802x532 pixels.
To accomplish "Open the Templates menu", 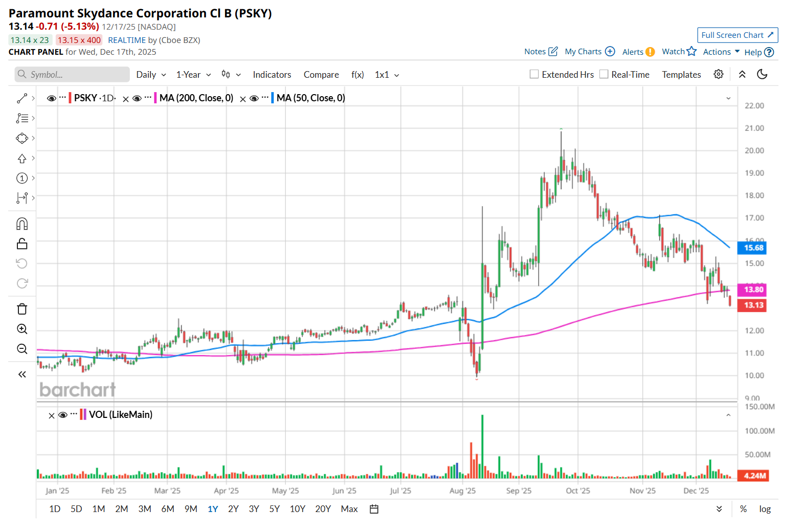I will pos(681,75).
